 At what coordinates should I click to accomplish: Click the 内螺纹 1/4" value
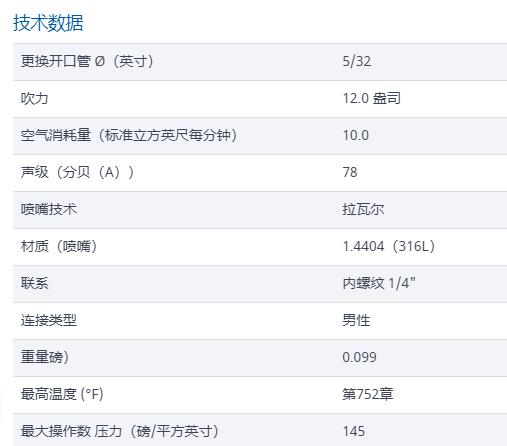click(x=379, y=283)
